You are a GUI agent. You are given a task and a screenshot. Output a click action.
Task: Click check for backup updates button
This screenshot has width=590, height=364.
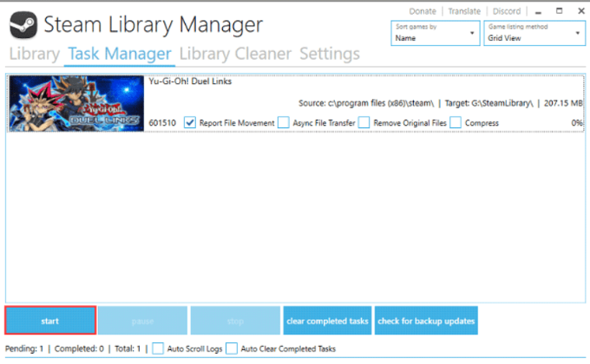click(426, 321)
